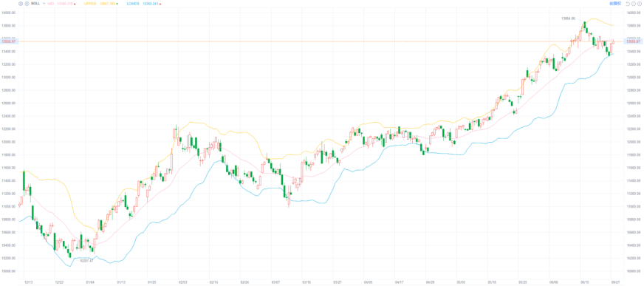Click the 01/04 date label

pyautogui.click(x=90, y=282)
